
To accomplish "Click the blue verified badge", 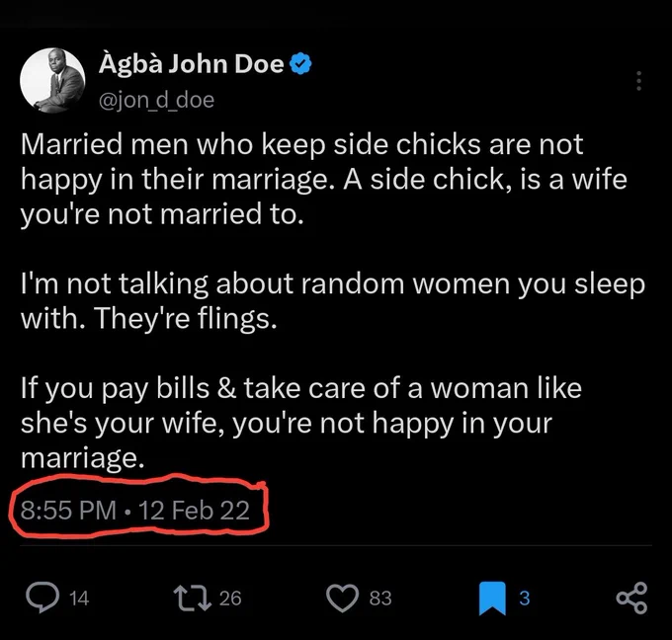I will (x=300, y=64).
